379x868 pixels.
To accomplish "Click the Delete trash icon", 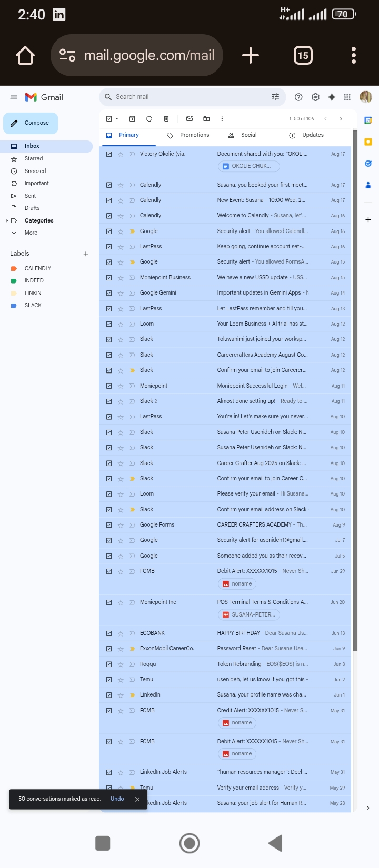I will 166,119.
